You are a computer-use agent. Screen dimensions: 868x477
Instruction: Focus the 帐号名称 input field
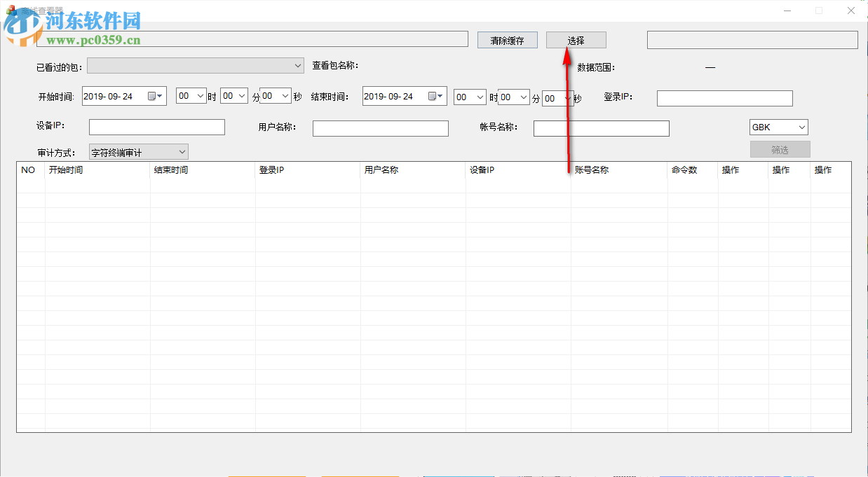[x=602, y=128]
